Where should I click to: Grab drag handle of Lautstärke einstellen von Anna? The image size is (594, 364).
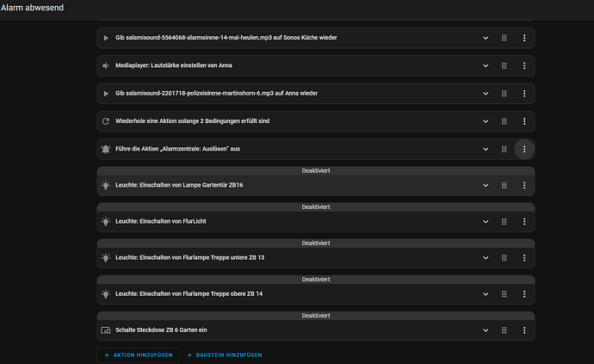(x=504, y=66)
